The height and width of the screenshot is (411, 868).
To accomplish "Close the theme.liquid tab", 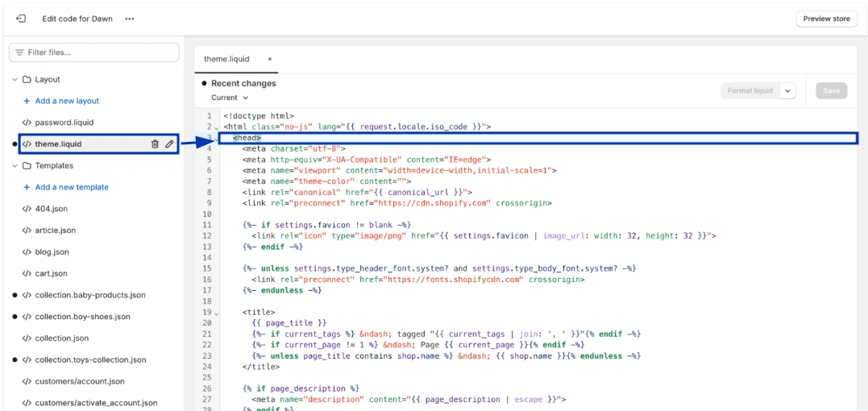I will click(x=270, y=59).
